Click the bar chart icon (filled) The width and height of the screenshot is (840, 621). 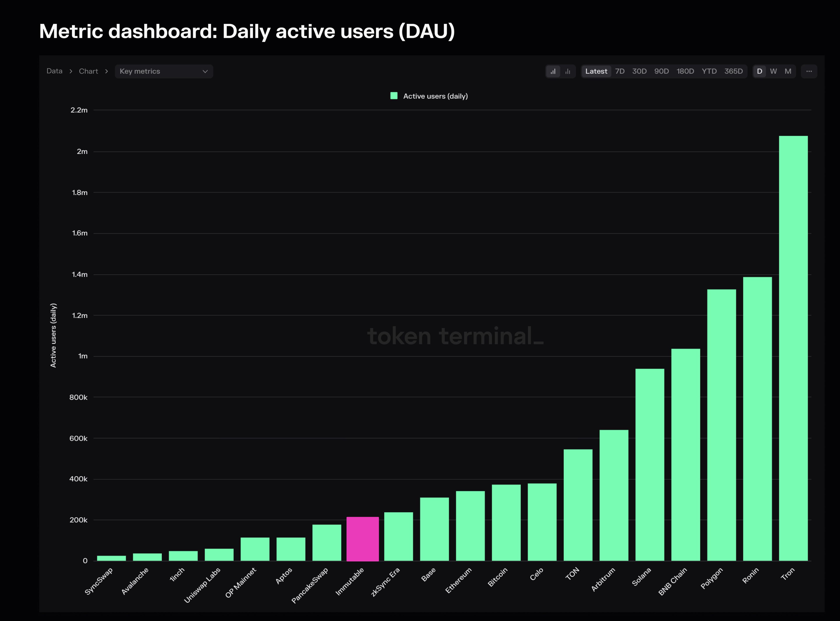[x=553, y=71]
